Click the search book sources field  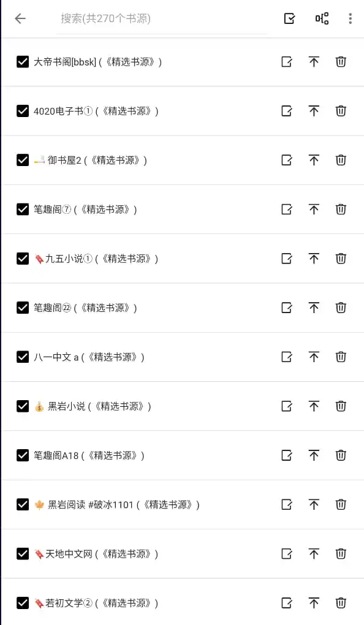pos(161,19)
